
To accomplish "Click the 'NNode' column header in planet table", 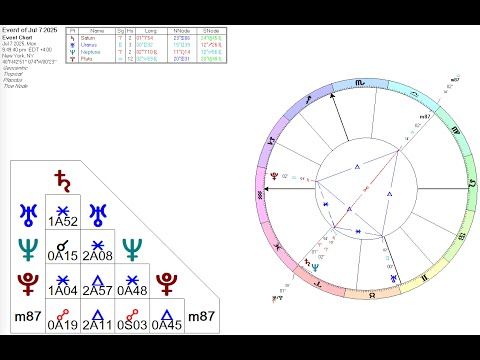I will [182, 31].
